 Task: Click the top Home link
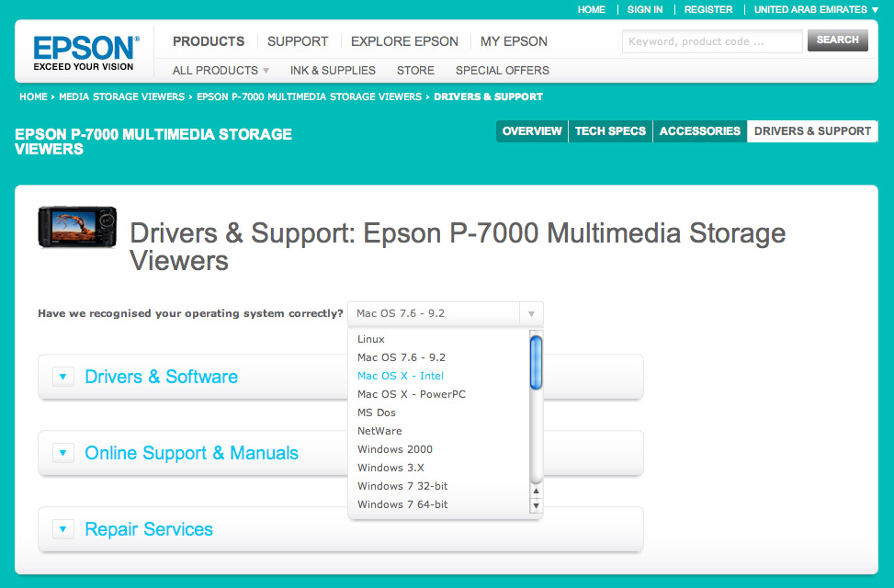coord(591,10)
